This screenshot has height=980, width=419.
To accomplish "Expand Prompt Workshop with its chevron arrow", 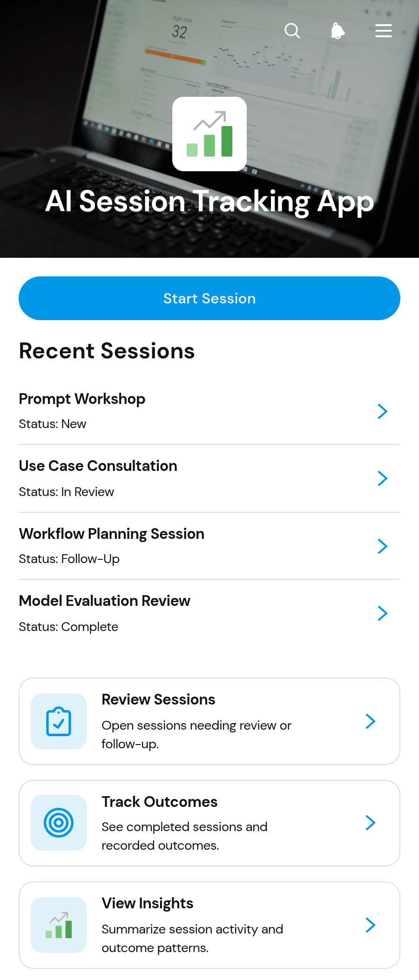I will tap(383, 411).
